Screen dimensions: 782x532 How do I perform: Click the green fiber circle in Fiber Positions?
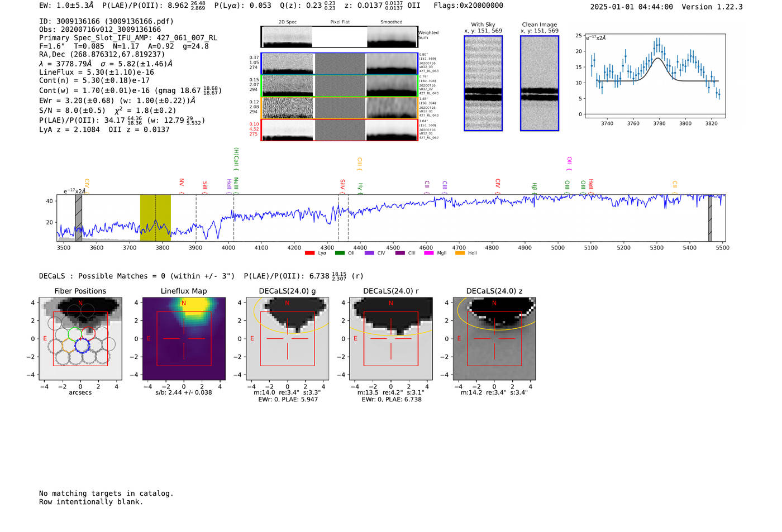[x=75, y=334]
